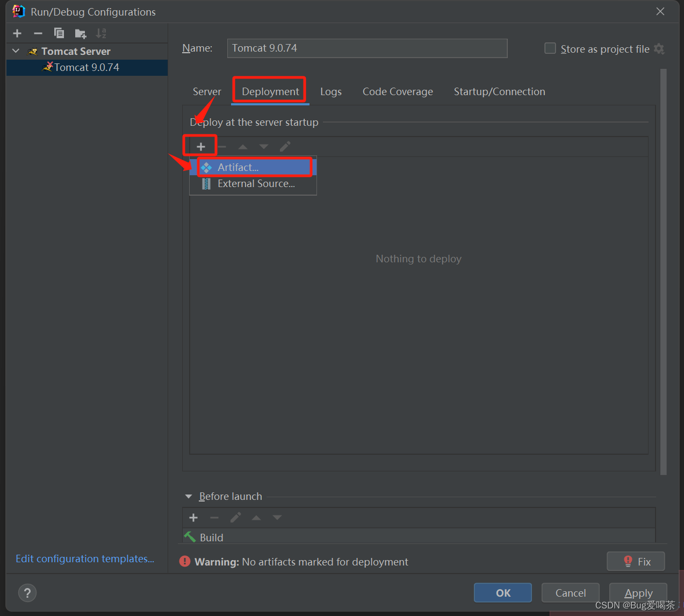The width and height of the screenshot is (684, 616).
Task: Click the plus icon in the deployment toolbar
Action: 200,146
